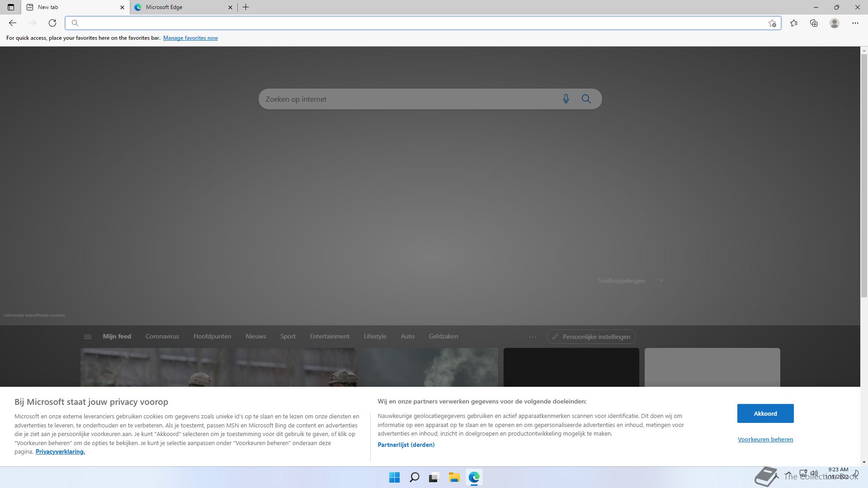
Task: Switch to the New tab tab
Action: 75,7
